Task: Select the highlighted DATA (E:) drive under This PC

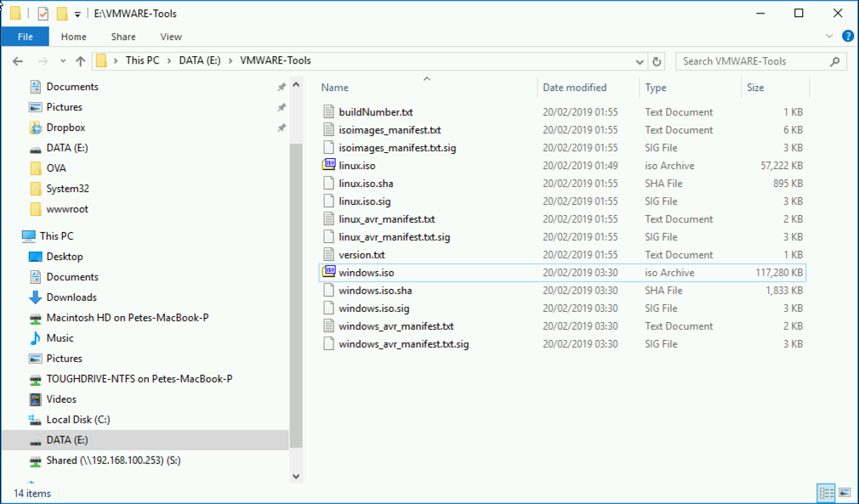Action: (145, 440)
